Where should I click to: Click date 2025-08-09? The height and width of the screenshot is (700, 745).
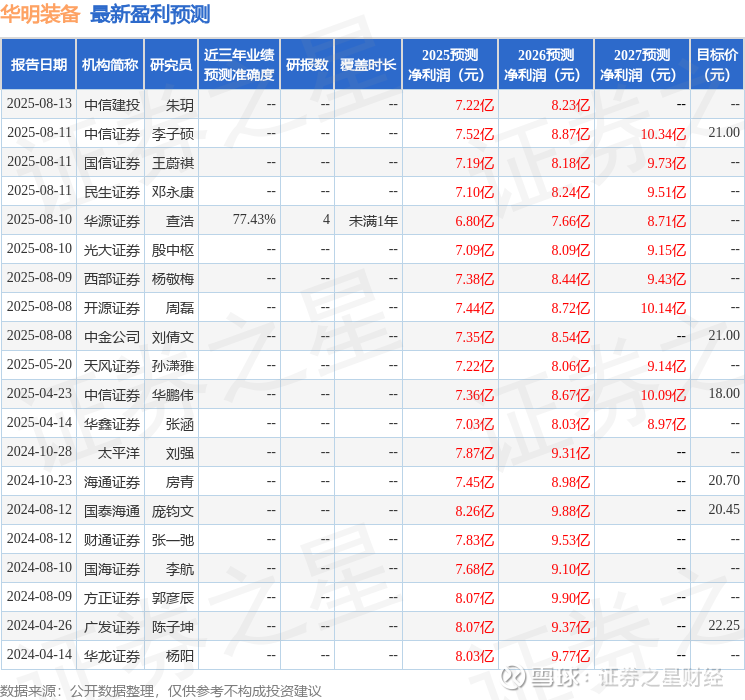39,278
